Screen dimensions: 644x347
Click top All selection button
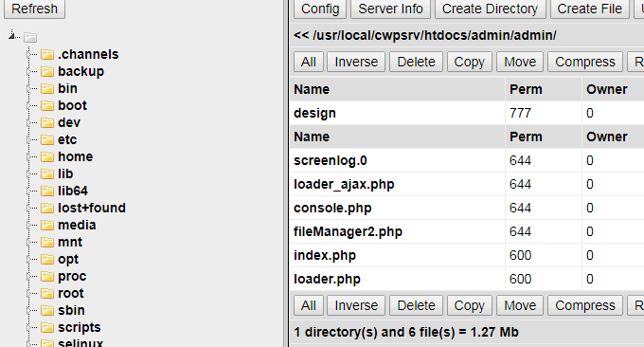(x=309, y=62)
